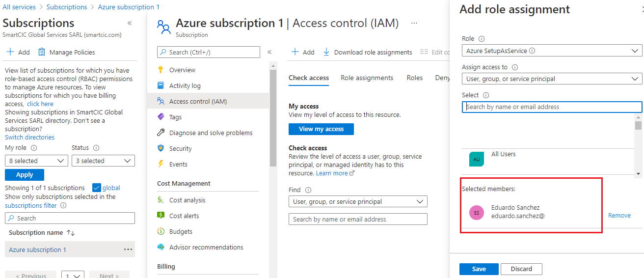The image size is (644, 278).
Task: Toggle the global subscriptions checkbox
Action: [97, 188]
